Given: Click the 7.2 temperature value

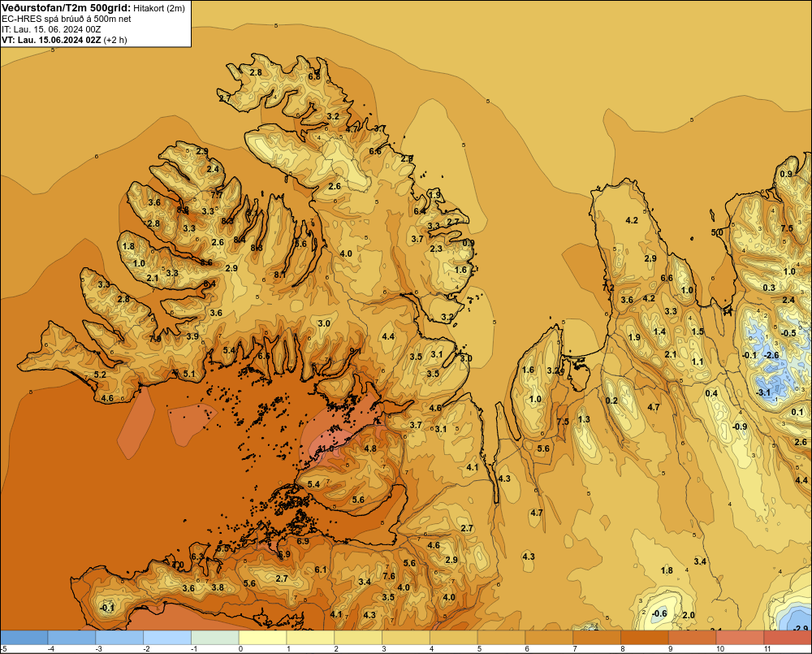Looking at the screenshot, I should click(x=608, y=287).
